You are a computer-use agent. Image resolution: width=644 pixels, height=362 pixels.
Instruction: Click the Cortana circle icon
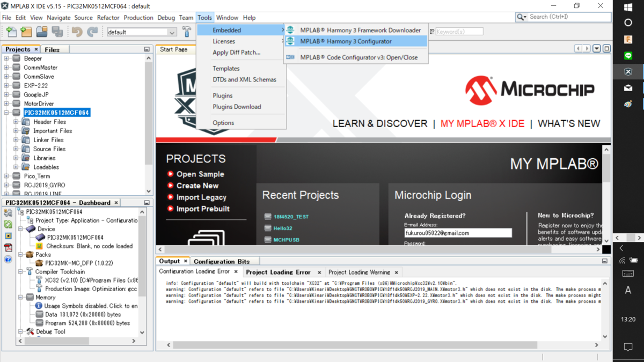click(x=628, y=23)
